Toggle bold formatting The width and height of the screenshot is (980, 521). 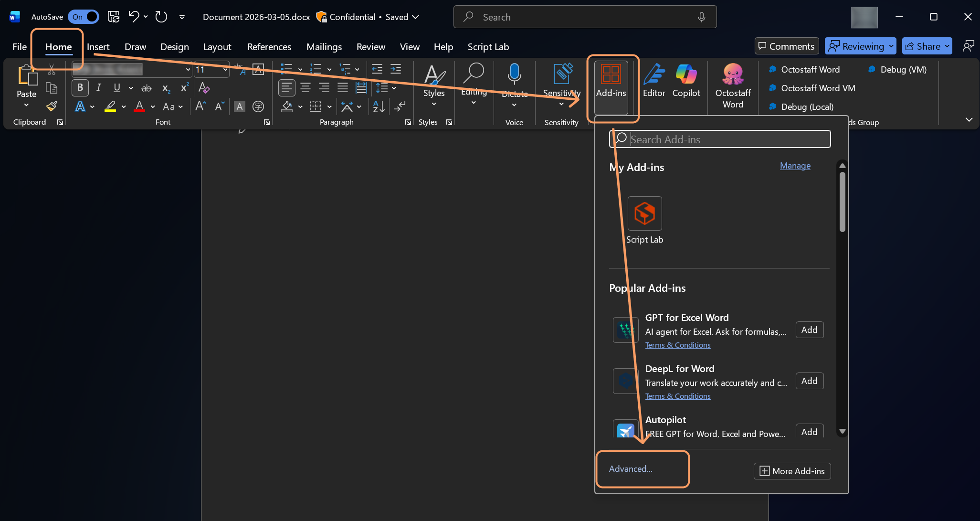(x=80, y=87)
